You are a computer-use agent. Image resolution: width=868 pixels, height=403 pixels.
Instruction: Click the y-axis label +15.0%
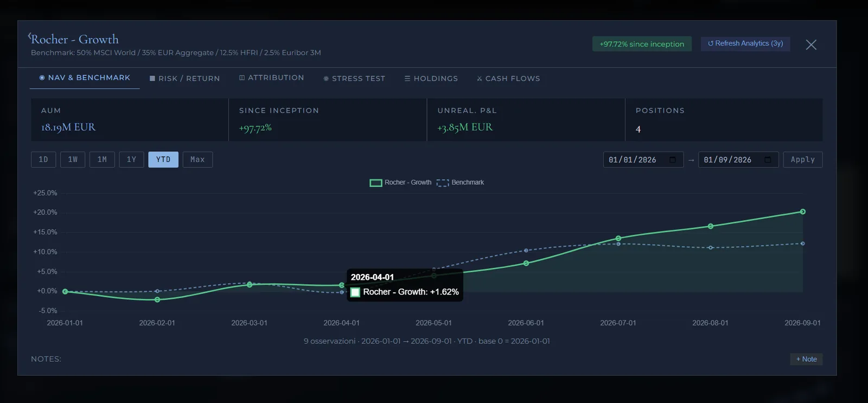(45, 232)
